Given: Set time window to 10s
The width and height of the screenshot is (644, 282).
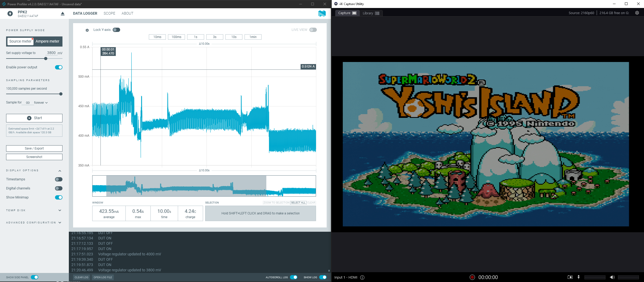Looking at the screenshot, I should pos(234,37).
